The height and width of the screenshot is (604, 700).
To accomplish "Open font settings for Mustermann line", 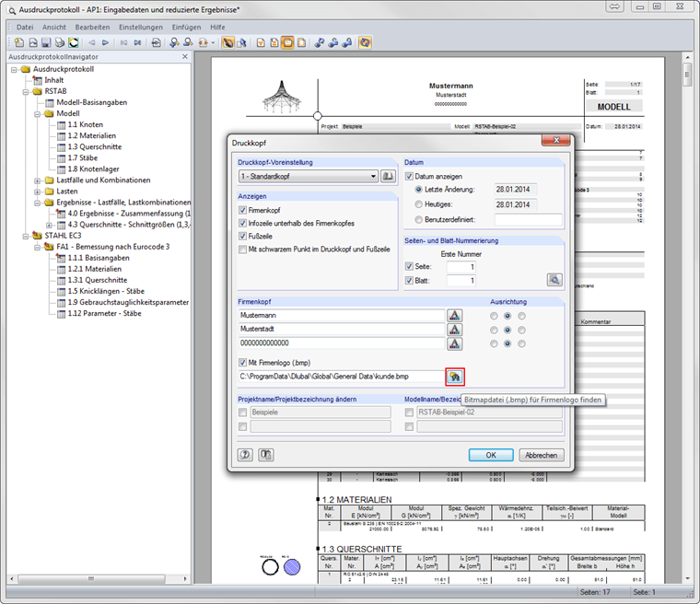I will tap(454, 316).
